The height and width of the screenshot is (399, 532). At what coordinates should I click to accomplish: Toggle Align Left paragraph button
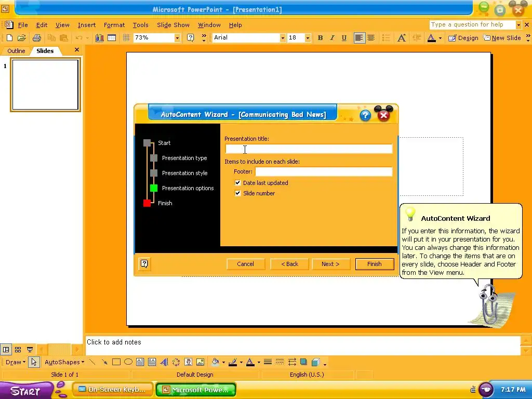(358, 37)
